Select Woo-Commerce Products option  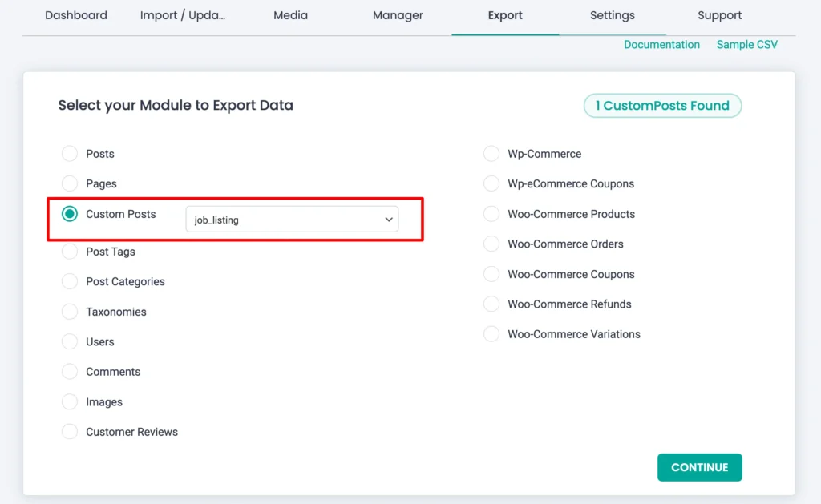(491, 214)
